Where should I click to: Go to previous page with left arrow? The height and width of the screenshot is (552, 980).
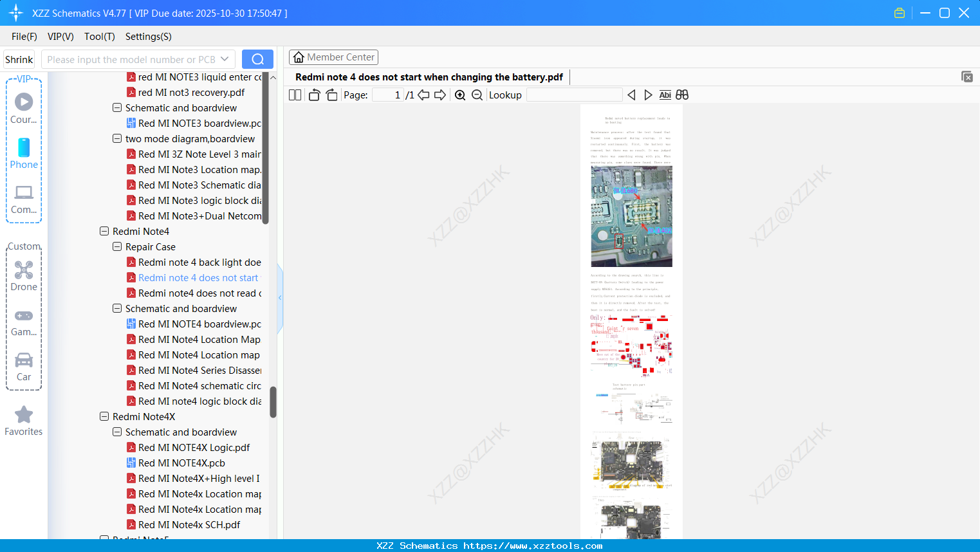tap(423, 95)
